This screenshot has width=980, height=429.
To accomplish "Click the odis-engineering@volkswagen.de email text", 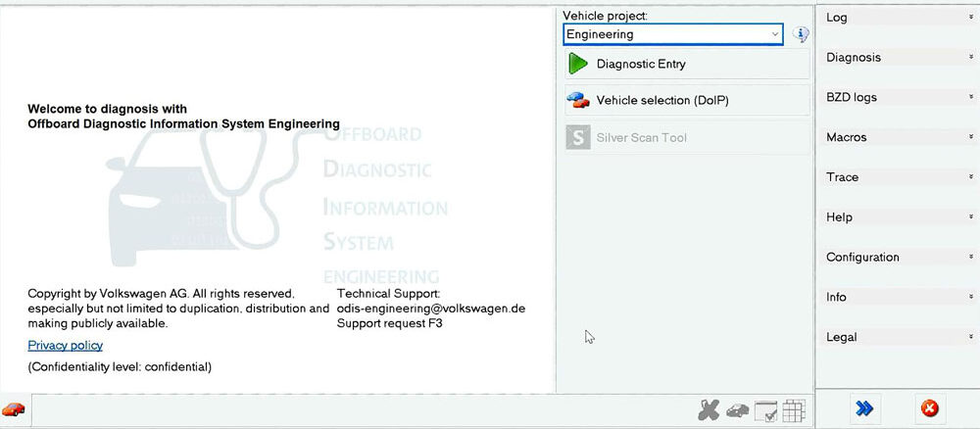I will pos(430,309).
